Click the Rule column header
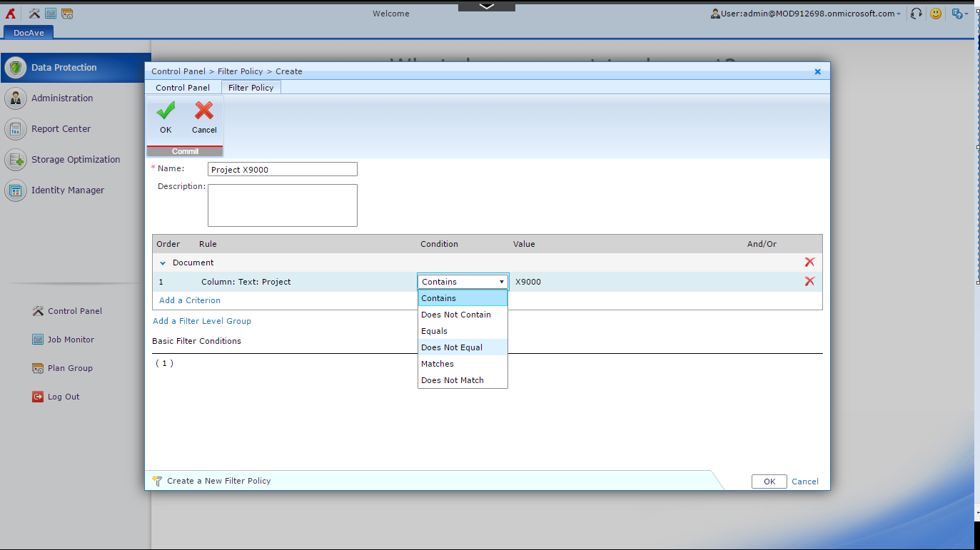980x550 pixels. click(207, 244)
